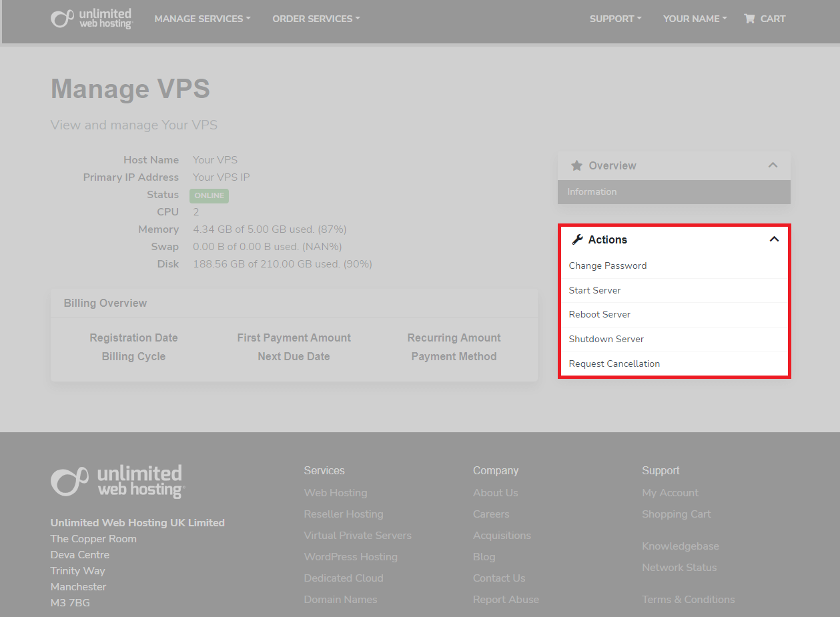Open the Knowledgebase footer link
The image size is (840, 617).
click(681, 546)
